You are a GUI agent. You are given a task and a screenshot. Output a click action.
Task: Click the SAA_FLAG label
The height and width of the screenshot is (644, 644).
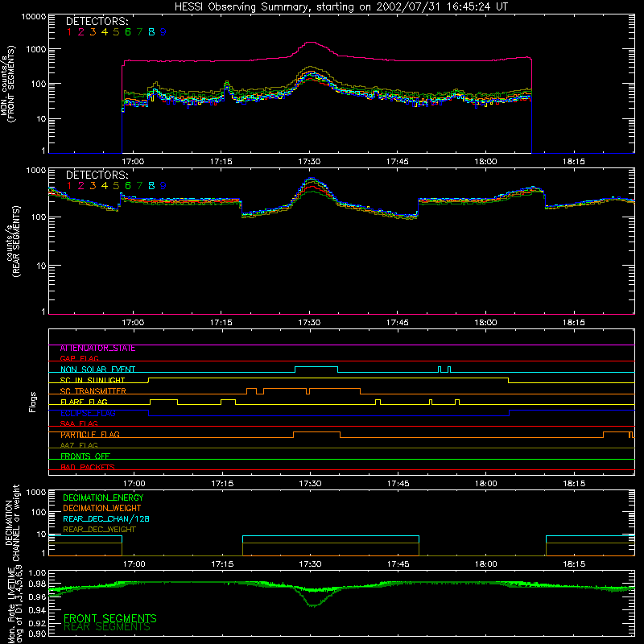79,423
